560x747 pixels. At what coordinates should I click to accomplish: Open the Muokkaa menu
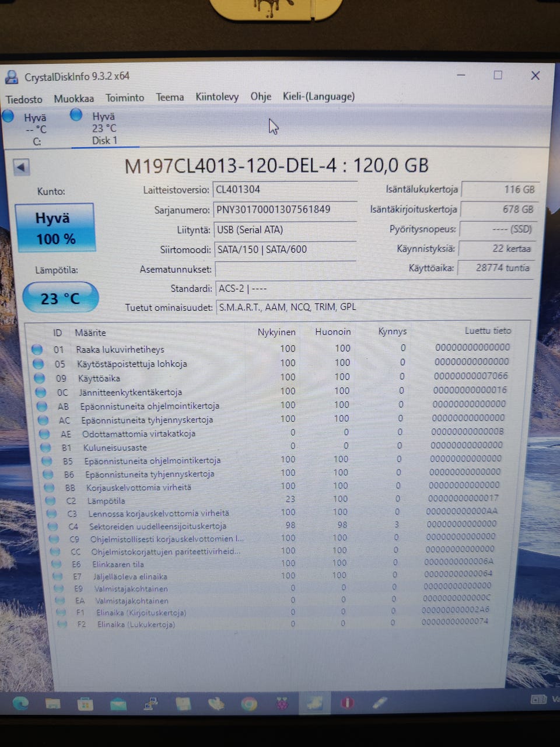73,98
